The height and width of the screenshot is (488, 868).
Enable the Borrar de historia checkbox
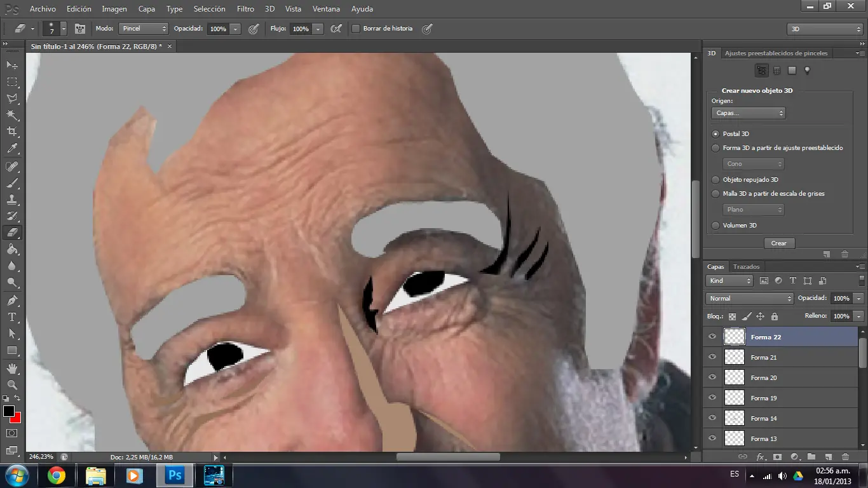click(356, 29)
